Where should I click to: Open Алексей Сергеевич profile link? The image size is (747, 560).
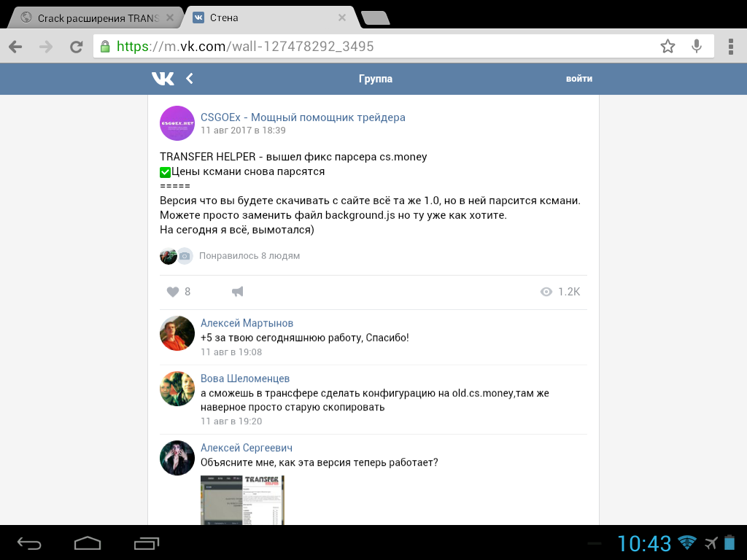click(247, 448)
